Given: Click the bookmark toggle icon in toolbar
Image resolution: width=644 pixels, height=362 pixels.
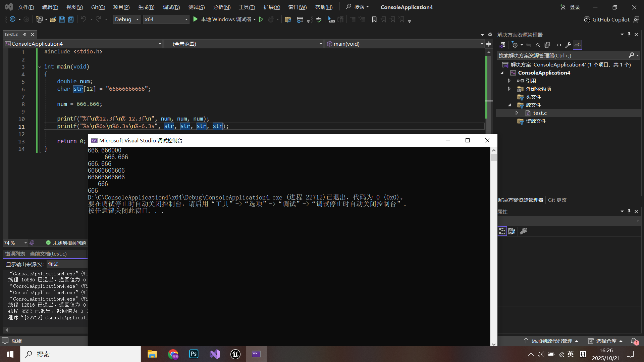Looking at the screenshot, I should [x=374, y=19].
